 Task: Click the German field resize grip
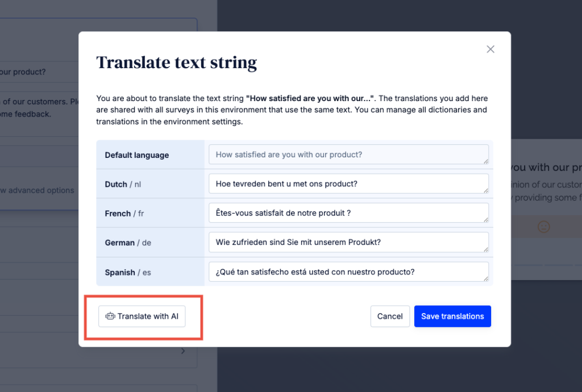(485, 249)
